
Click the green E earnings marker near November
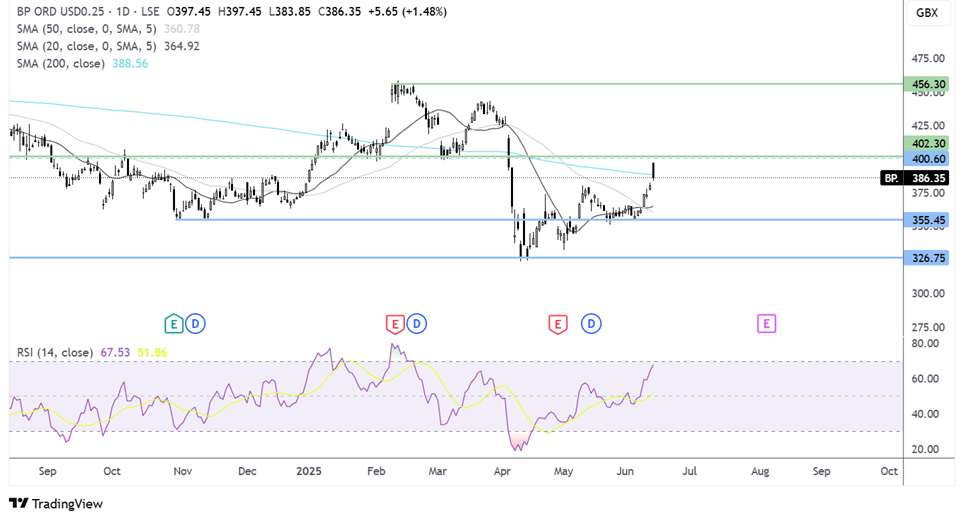tap(174, 324)
